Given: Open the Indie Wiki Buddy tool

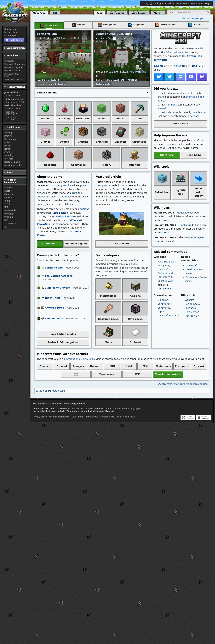Looking at the screenshot, I should point(198,185).
